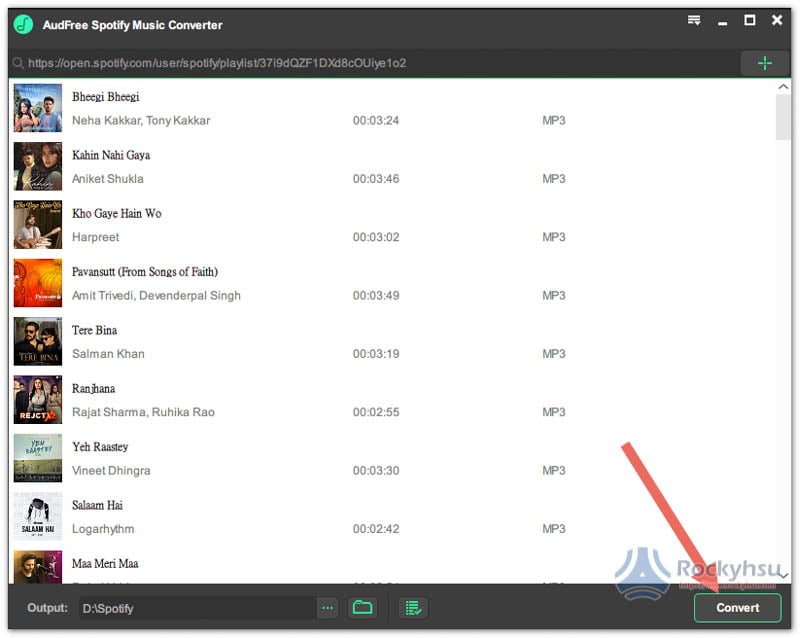This screenshot has width=800, height=638.
Task: Click the green plus add button
Action: pyautogui.click(x=764, y=63)
